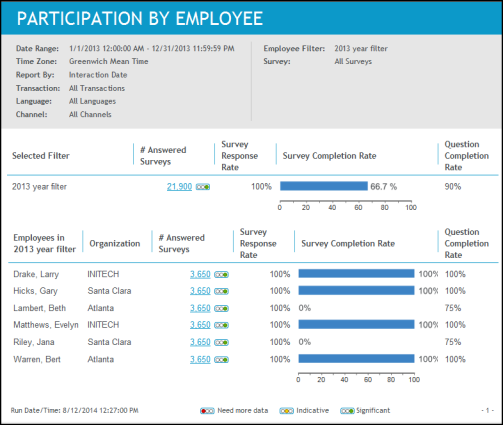The height and width of the screenshot is (425, 503).
Task: Open Jana Riley's 3,650 surveys link
Action: tap(200, 342)
